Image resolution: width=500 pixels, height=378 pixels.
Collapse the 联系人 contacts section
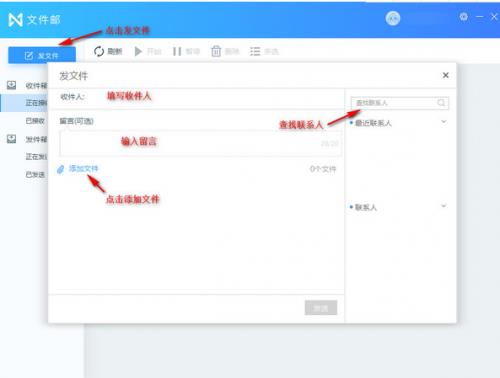point(444,206)
